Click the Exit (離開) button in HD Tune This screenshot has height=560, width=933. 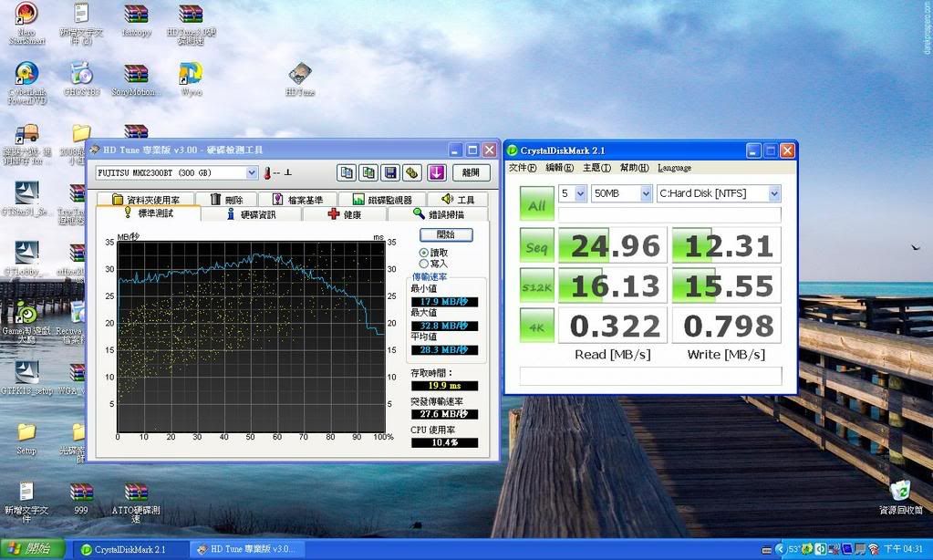471,172
